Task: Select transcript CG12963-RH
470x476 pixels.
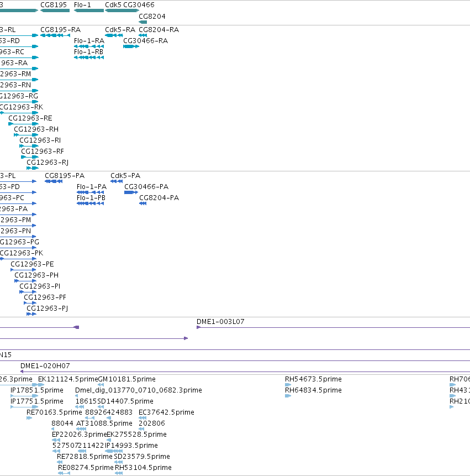Action: pos(26,135)
